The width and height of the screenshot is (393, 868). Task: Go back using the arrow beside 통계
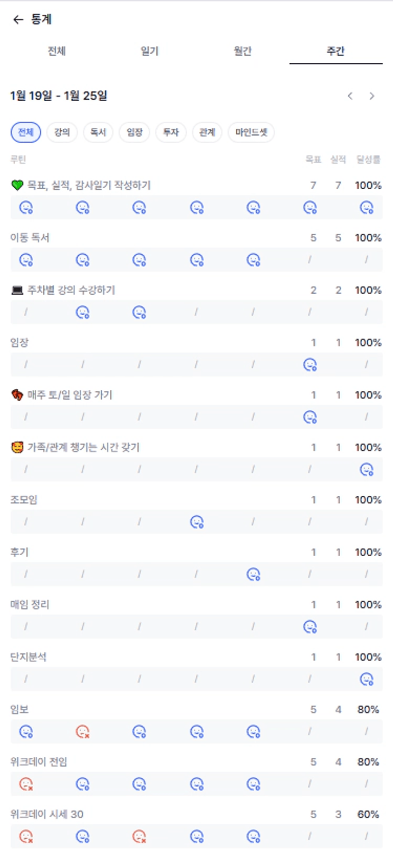[x=18, y=19]
